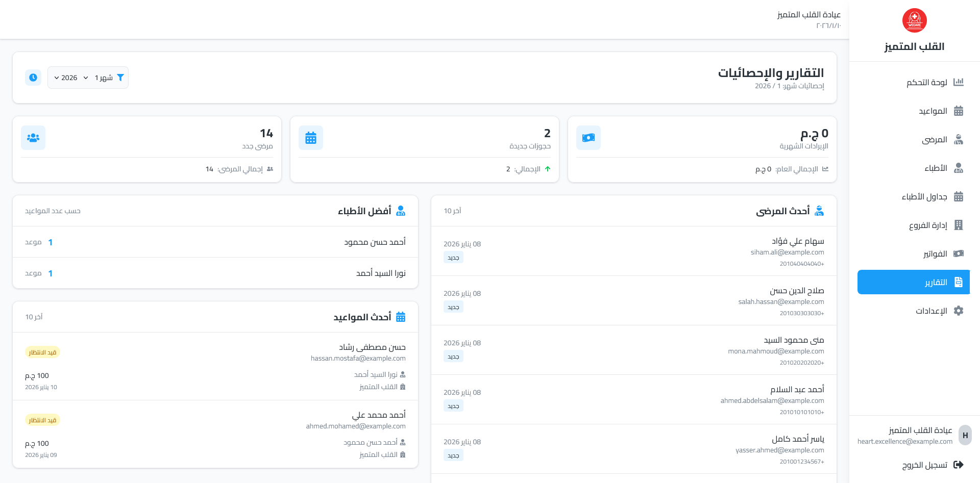Open siham.ali@example.com patient email link
The width and height of the screenshot is (980, 483).
click(x=788, y=252)
